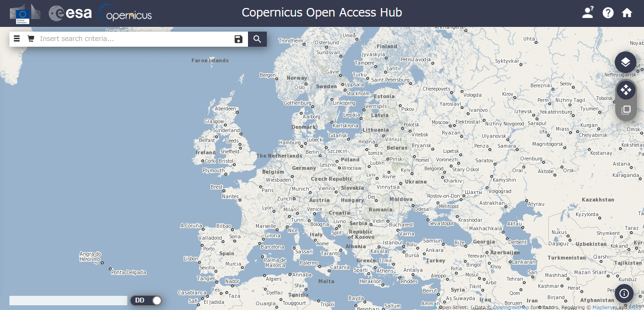Viewport: 644px width, 310px height.
Task: Click the Ponta Delgada label
Action: (x=129, y=272)
